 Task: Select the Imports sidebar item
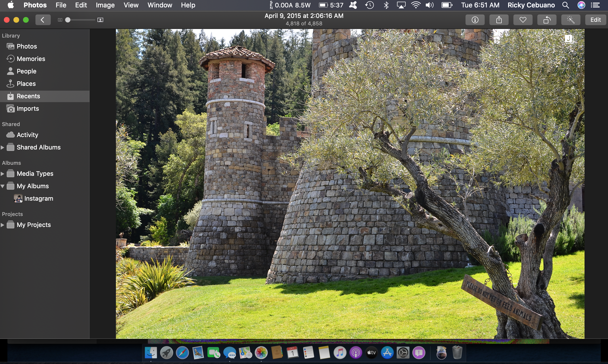[28, 109]
